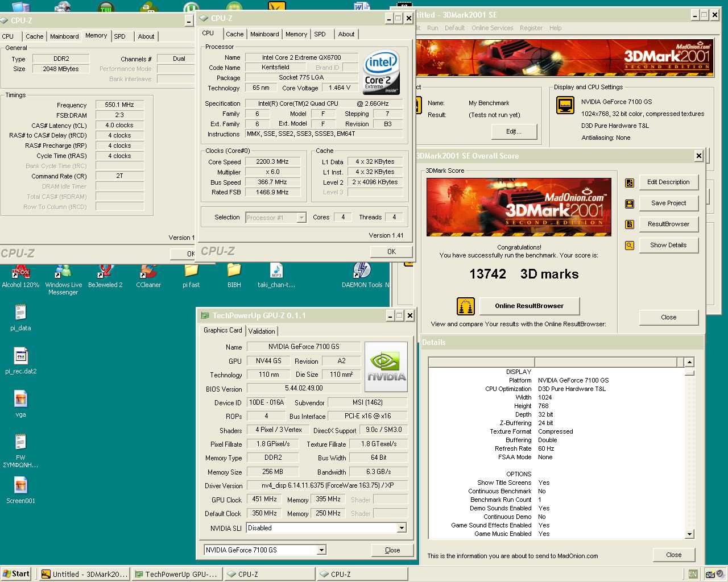Viewport: 728px width, 582px height.
Task: Open Memory tab in front CPU-Z window
Action: click(296, 34)
